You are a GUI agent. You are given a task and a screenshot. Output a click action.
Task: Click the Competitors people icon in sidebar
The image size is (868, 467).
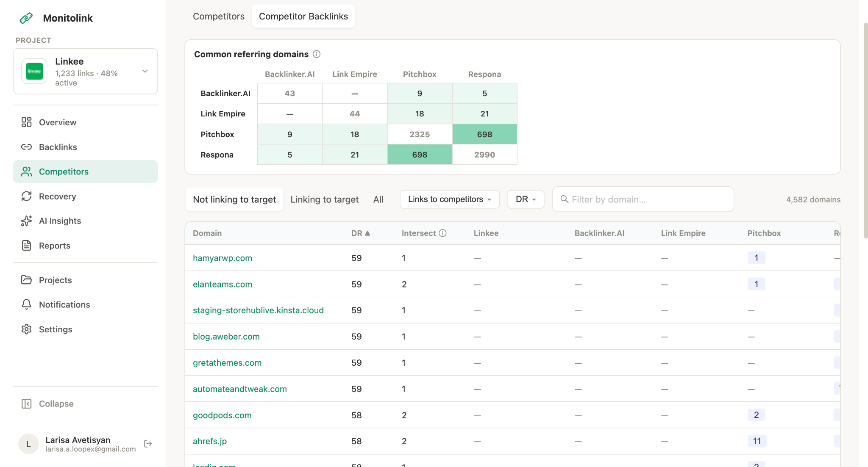coord(26,171)
